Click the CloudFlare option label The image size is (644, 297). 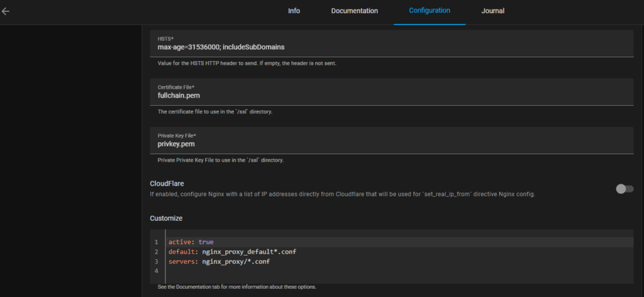(167, 184)
